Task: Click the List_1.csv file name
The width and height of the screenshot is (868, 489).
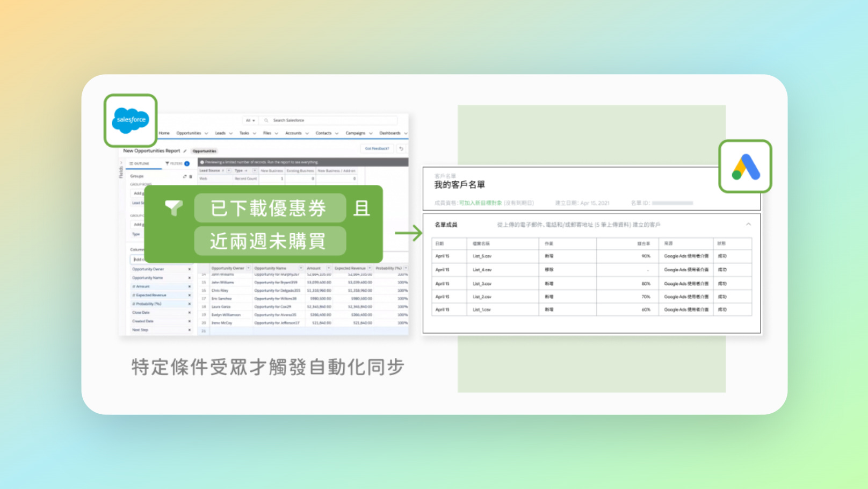Action: click(x=481, y=310)
